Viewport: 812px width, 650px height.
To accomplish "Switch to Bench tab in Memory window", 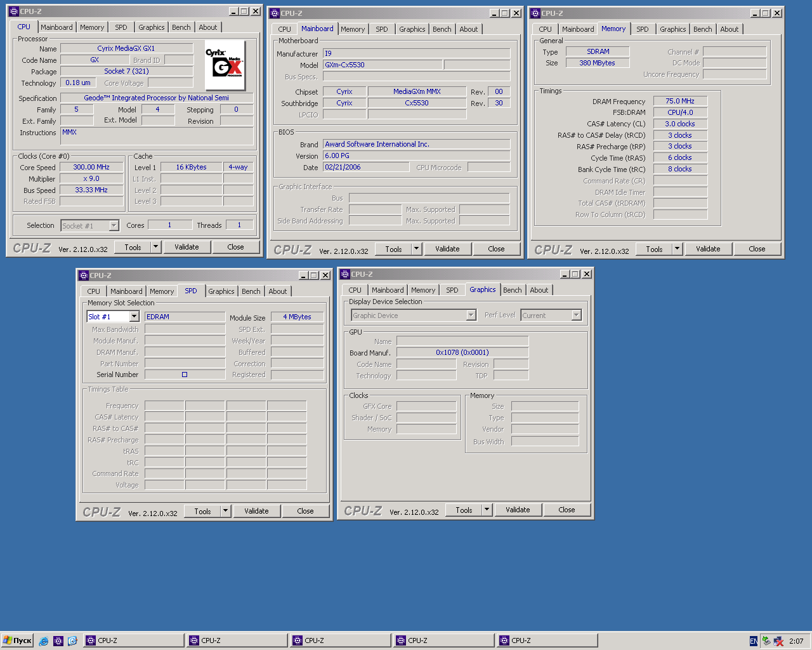I will click(x=703, y=29).
